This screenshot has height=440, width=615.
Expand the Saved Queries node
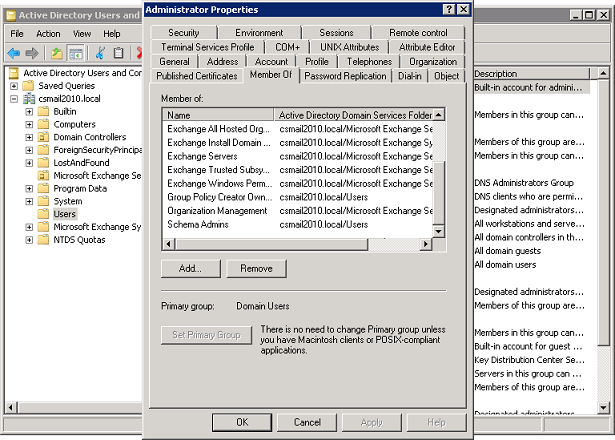coord(13,86)
